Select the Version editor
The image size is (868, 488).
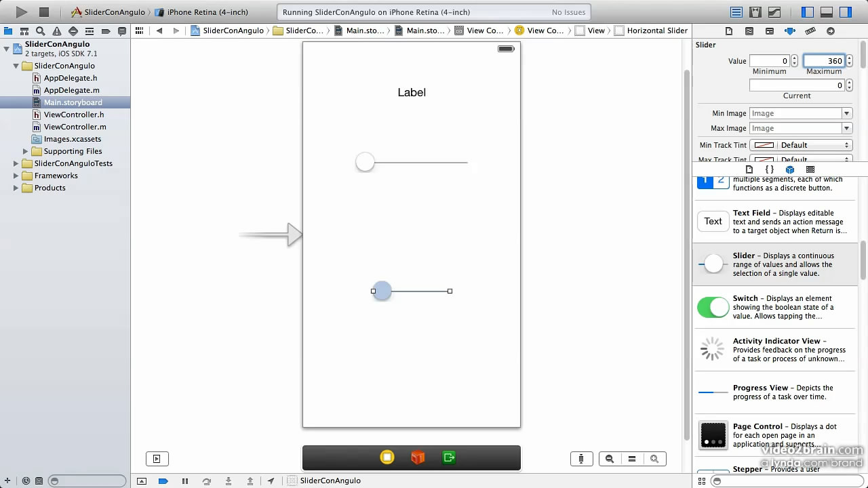(774, 12)
